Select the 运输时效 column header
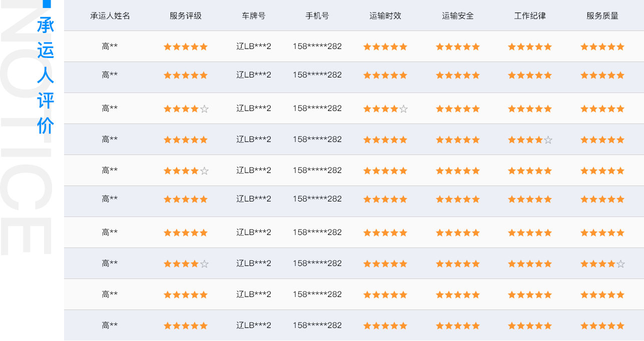This screenshot has width=644, height=341. coord(385,15)
